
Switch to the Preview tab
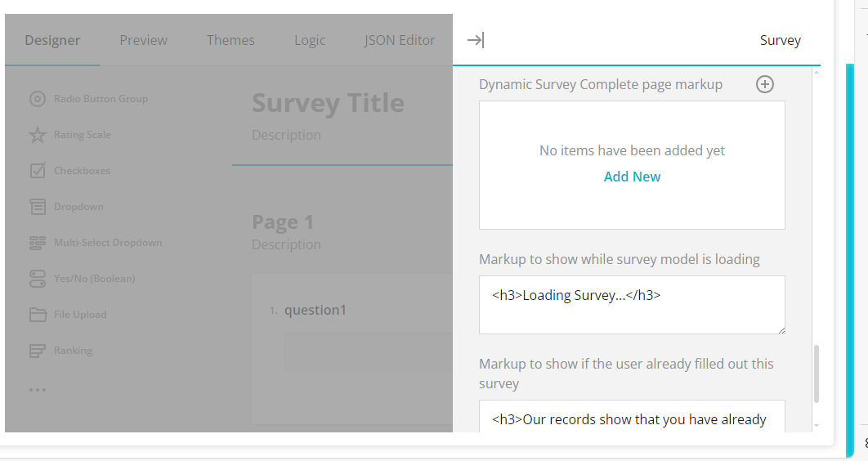pyautogui.click(x=143, y=40)
